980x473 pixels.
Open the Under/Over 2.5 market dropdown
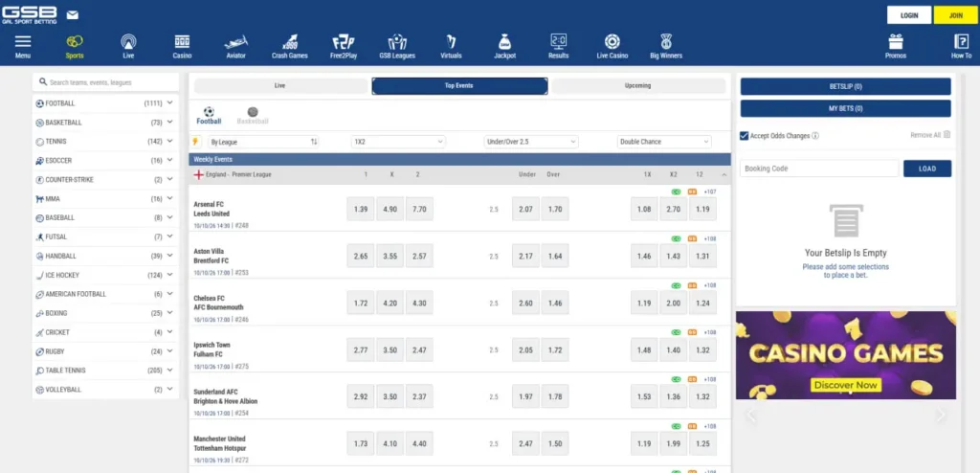[531, 142]
